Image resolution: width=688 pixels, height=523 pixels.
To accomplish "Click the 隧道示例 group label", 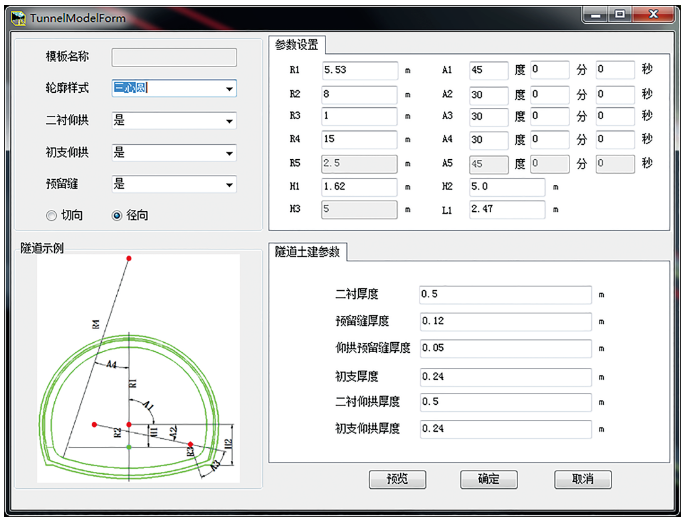I will click(42, 248).
